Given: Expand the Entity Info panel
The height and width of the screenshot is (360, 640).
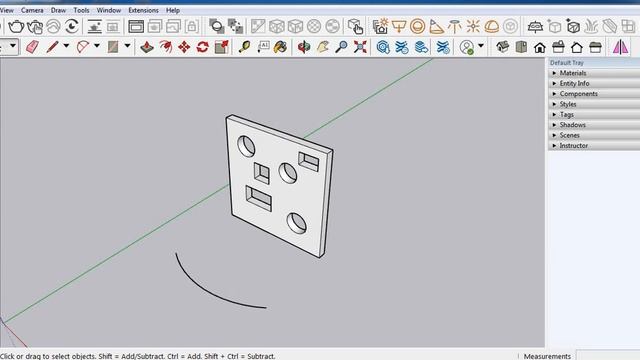Looking at the screenshot, I should (594, 83).
